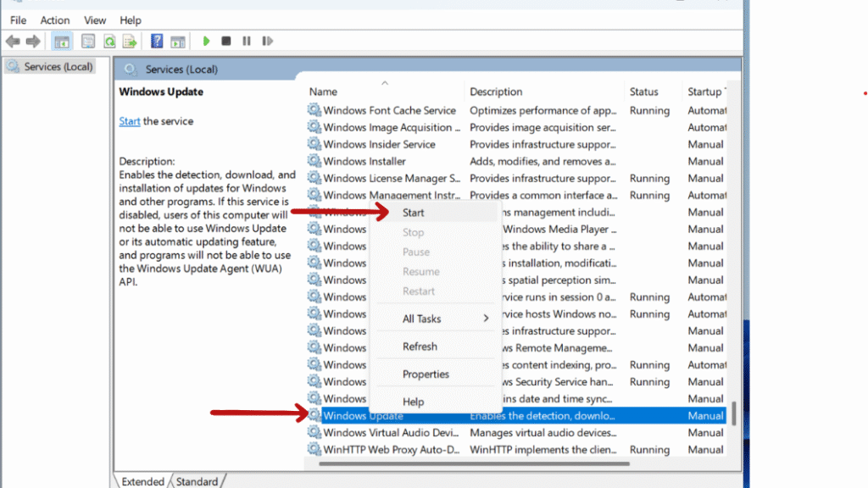Click the Restart Service toolbar icon
This screenshot has width=868, height=488.
[x=267, y=41]
